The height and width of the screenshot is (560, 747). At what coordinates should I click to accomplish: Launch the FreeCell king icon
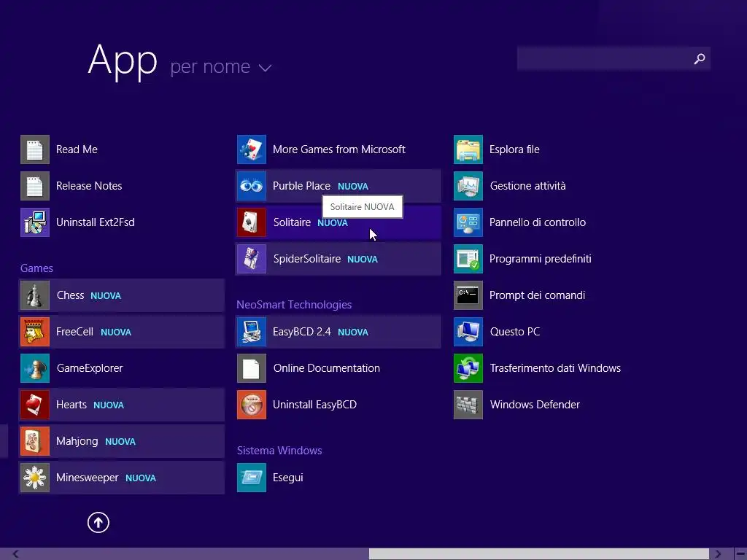pyautogui.click(x=35, y=332)
